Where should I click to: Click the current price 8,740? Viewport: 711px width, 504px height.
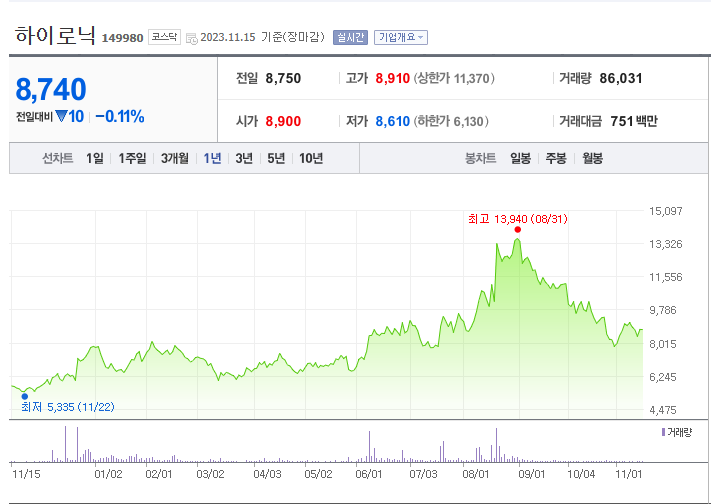pyautogui.click(x=51, y=89)
